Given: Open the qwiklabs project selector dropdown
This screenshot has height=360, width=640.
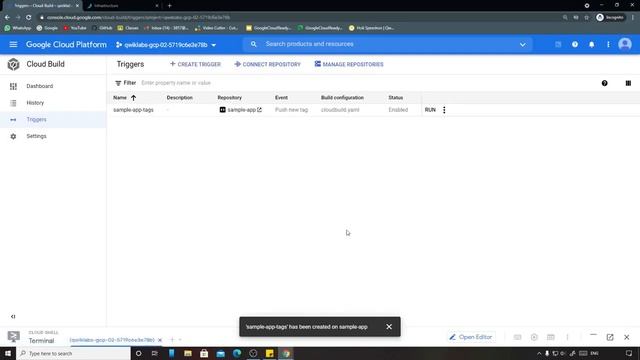Looking at the screenshot, I should point(166,45).
